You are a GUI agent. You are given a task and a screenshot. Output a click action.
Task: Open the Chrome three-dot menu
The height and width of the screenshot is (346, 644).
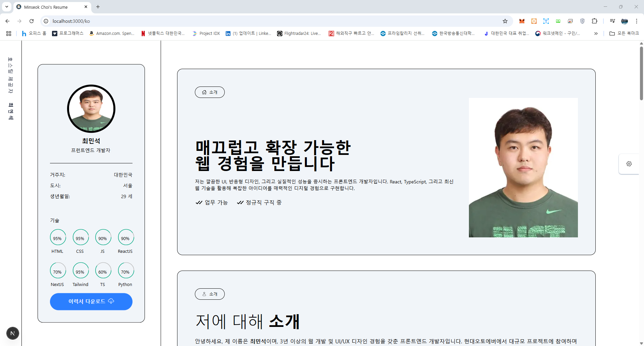point(637,21)
